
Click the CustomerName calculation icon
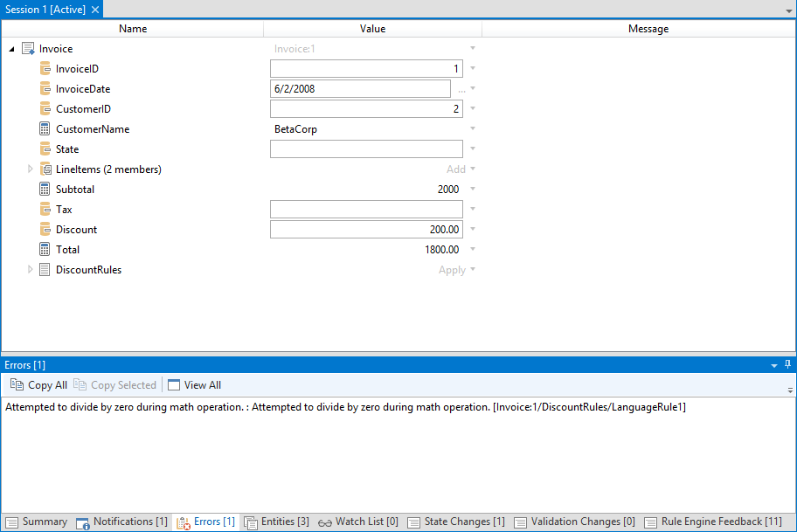(45, 129)
